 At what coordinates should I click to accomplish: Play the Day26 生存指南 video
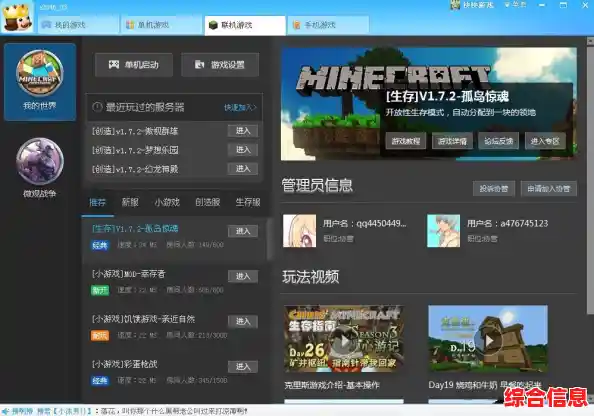click(x=344, y=339)
